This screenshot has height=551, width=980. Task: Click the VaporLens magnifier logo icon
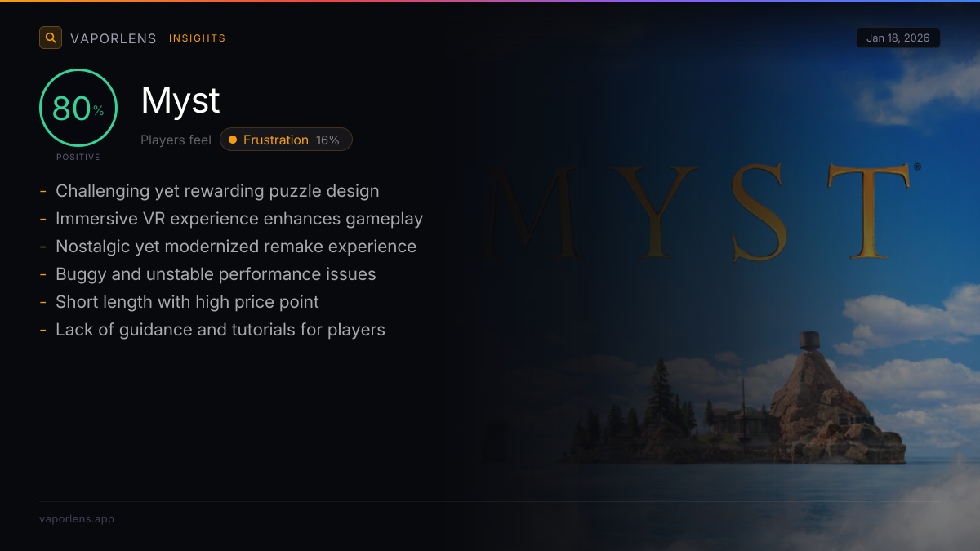(51, 38)
